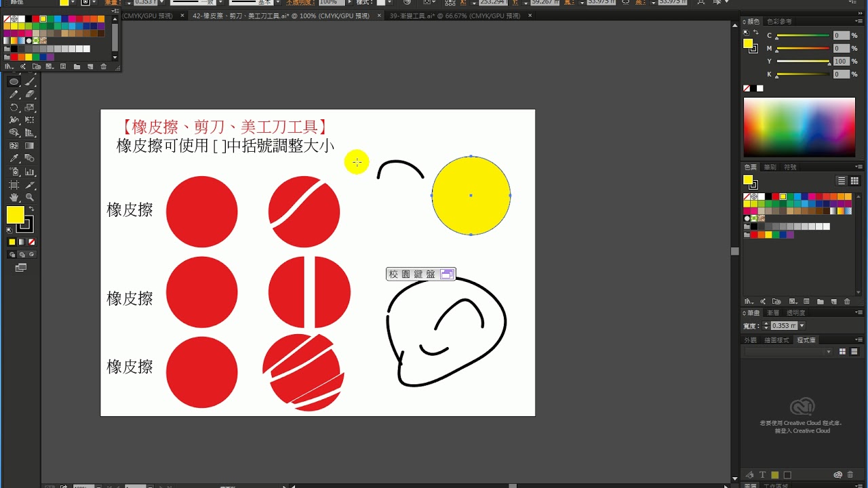Set None mode button in toolbox
The image size is (868, 488).
click(x=32, y=242)
